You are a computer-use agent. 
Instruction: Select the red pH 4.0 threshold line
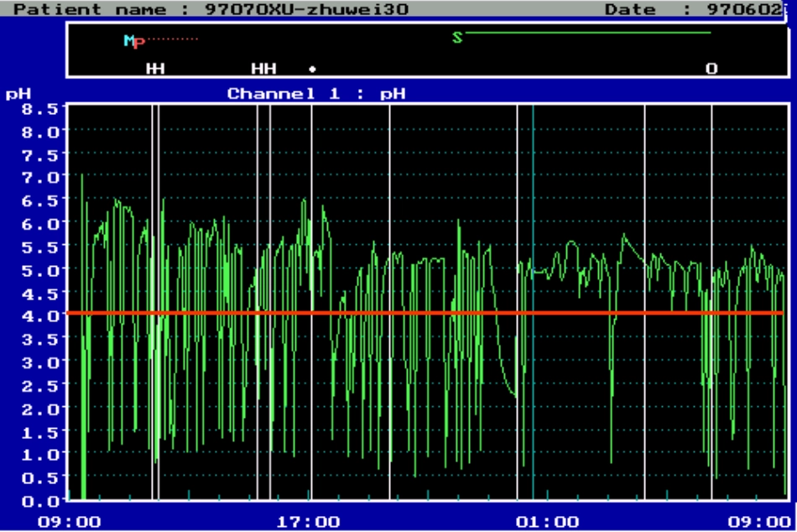click(425, 313)
